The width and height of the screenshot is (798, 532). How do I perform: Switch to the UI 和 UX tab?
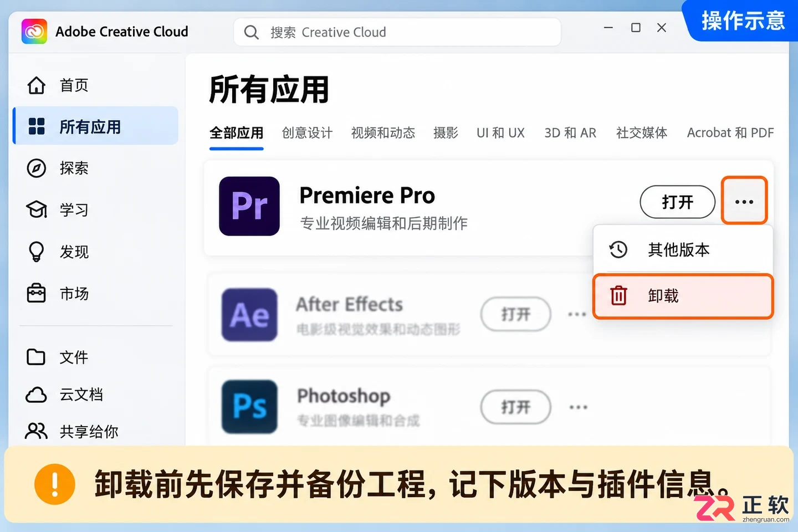point(501,133)
